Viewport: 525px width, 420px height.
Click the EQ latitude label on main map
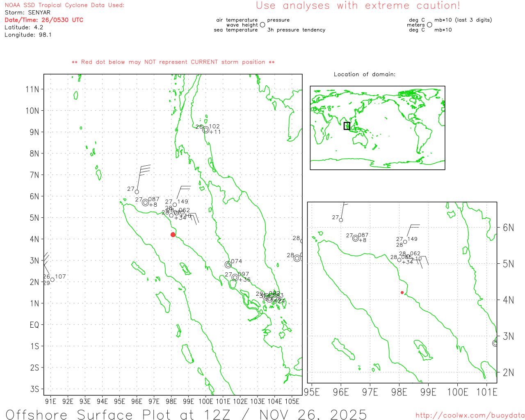(34, 325)
